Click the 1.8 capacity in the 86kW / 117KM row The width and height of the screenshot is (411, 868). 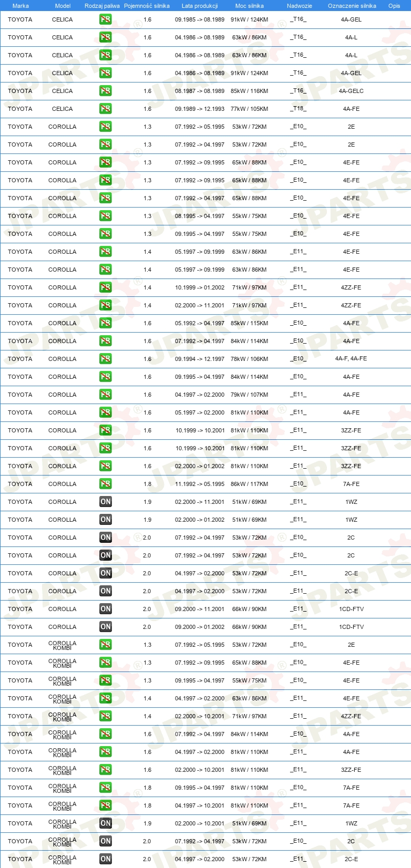coord(147,484)
